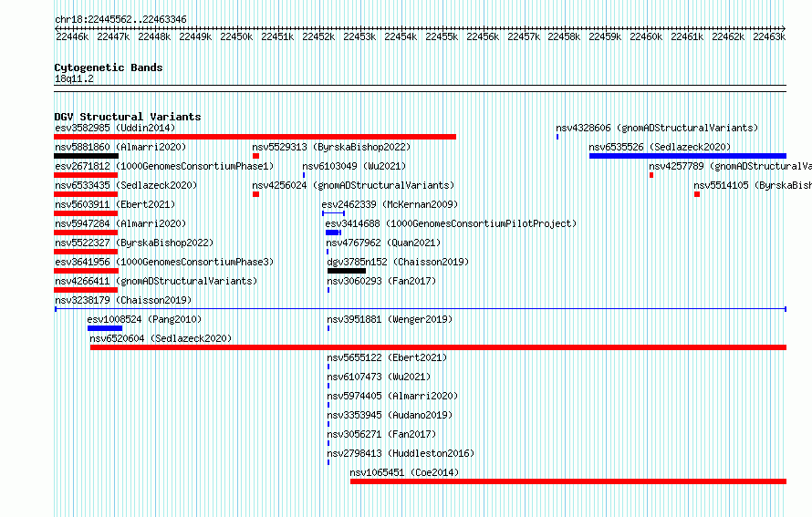Select nsv6535526 (Sedlazeck2020) label
The width and height of the screenshot is (812, 517).
(660, 147)
